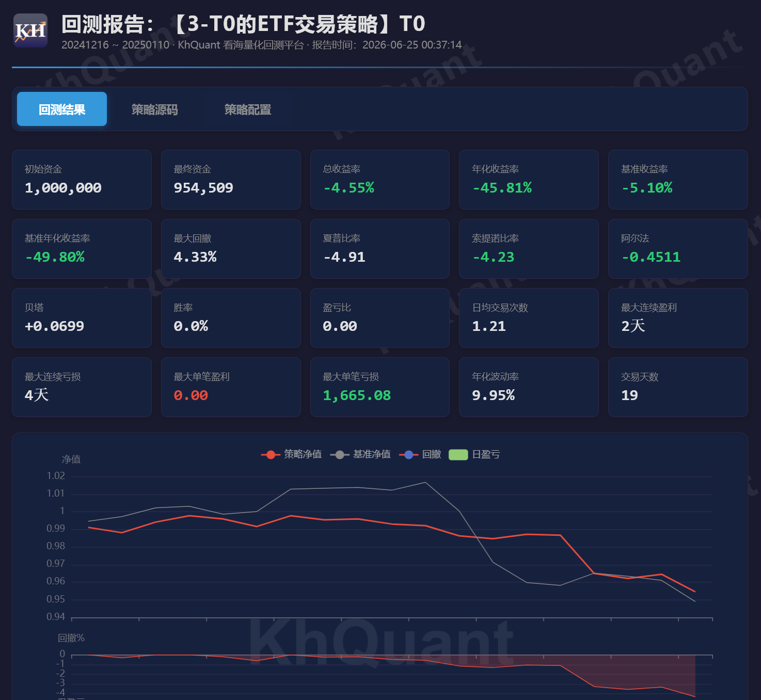Click the 最大回撤 metric card

(231, 249)
